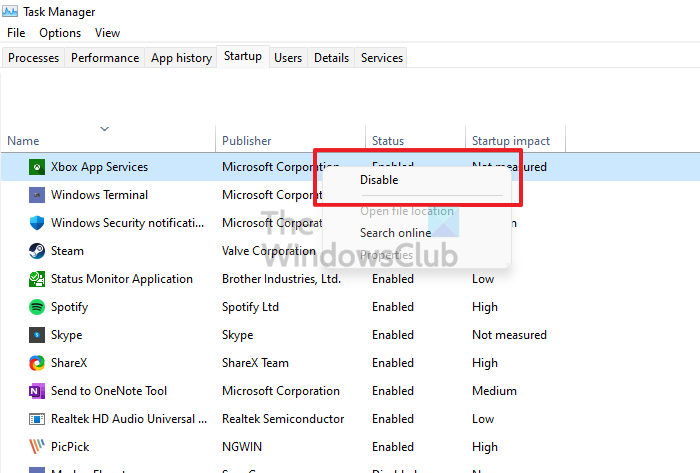Sort by the Status column header
Screen dimensions: 700x473
388,141
